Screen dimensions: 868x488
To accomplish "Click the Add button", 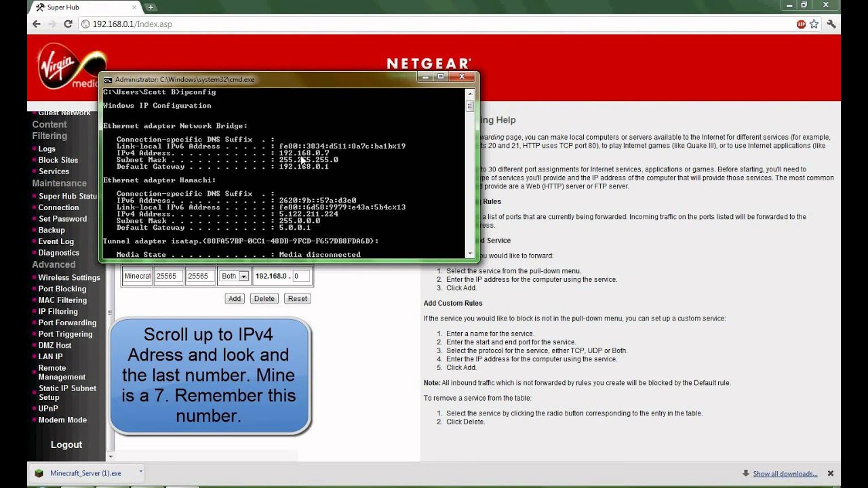I will pyautogui.click(x=235, y=298).
